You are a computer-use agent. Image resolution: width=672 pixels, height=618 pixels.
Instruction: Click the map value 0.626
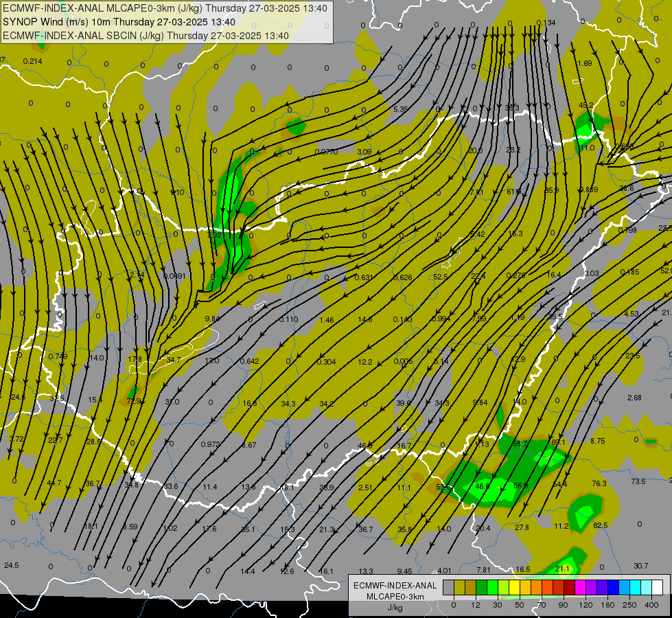[x=403, y=277]
